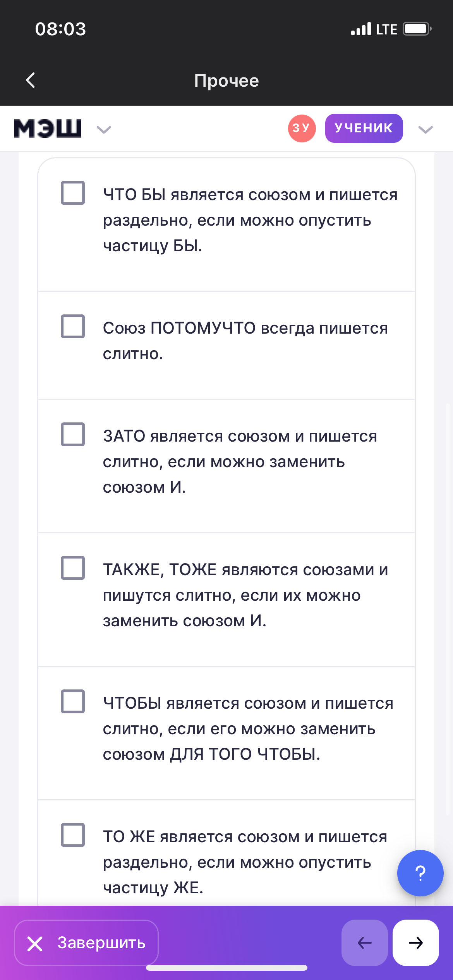Click the МЭШ logo
453x980 pixels.
coord(48,128)
